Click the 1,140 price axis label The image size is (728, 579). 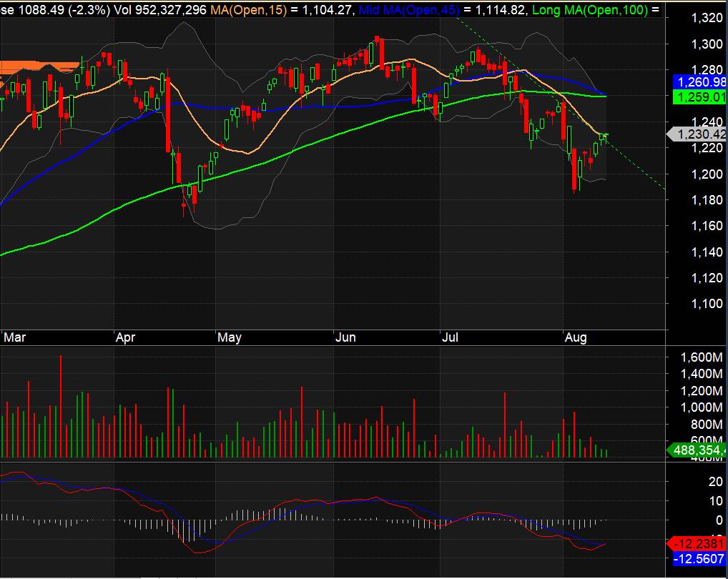[x=707, y=252]
